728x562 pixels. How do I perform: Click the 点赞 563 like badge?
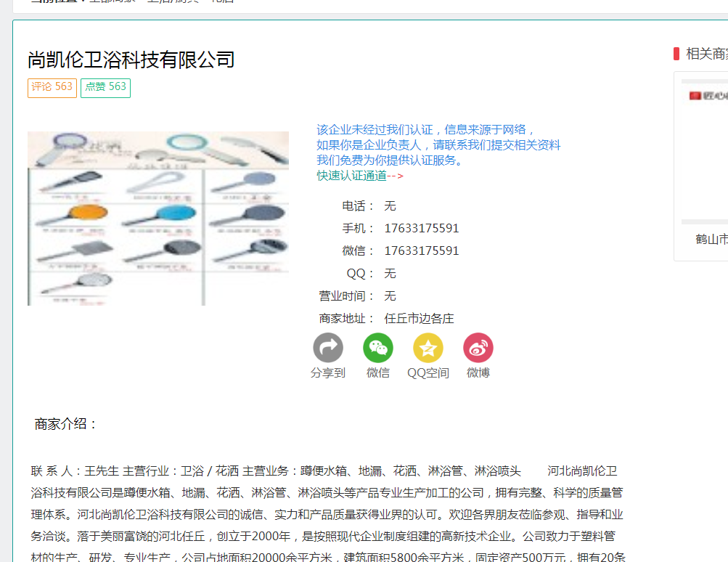click(x=105, y=88)
